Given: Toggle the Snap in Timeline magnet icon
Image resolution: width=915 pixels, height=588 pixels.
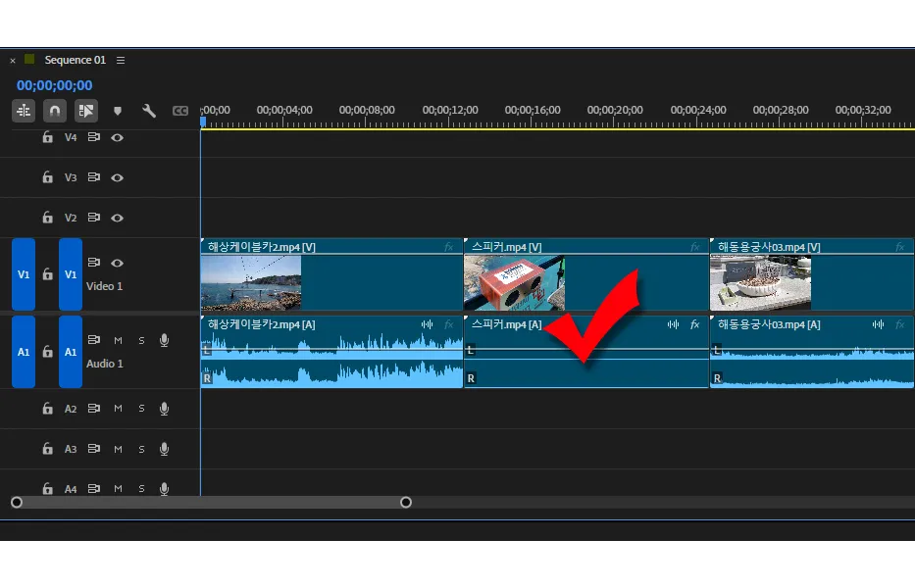Looking at the screenshot, I should click(x=55, y=111).
